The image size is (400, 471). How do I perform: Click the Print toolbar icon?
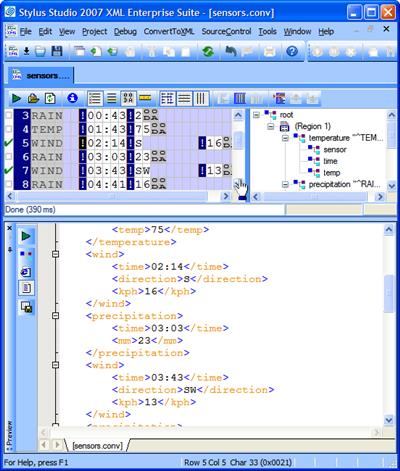pos(269,52)
